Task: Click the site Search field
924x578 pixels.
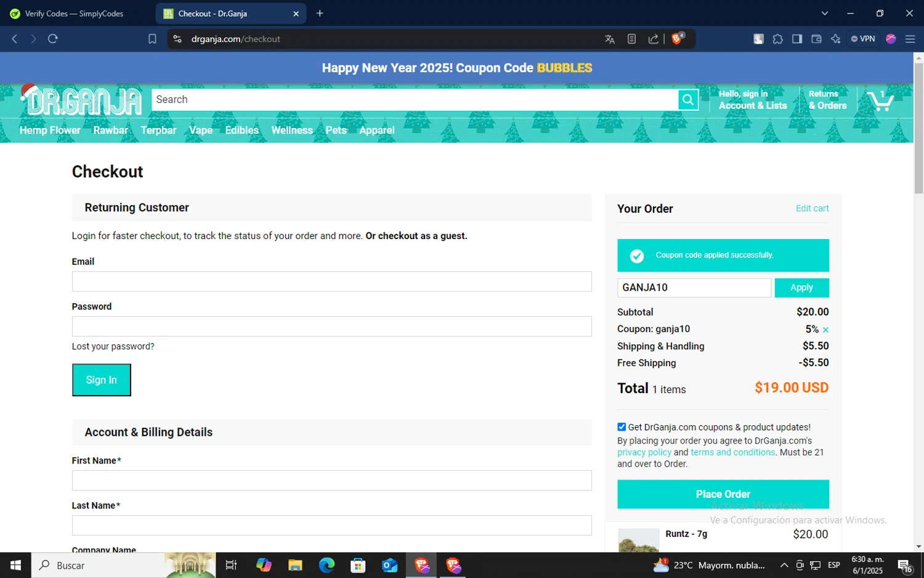Action: 415,100
